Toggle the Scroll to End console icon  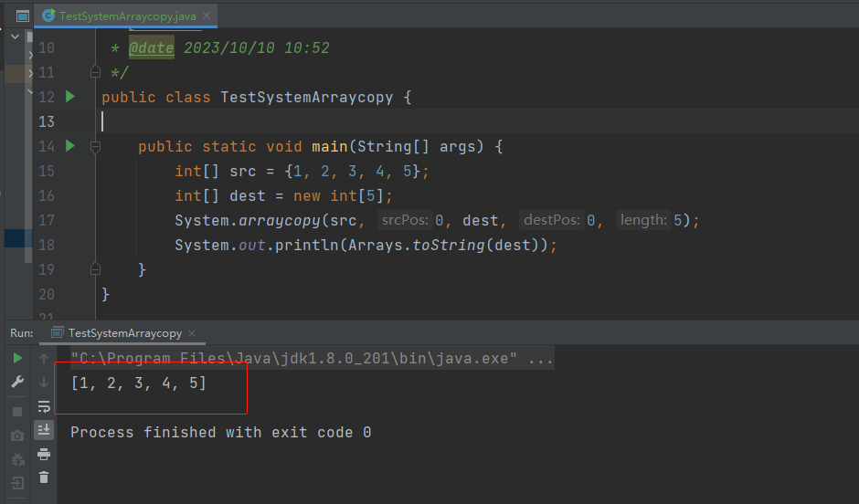pyautogui.click(x=44, y=430)
